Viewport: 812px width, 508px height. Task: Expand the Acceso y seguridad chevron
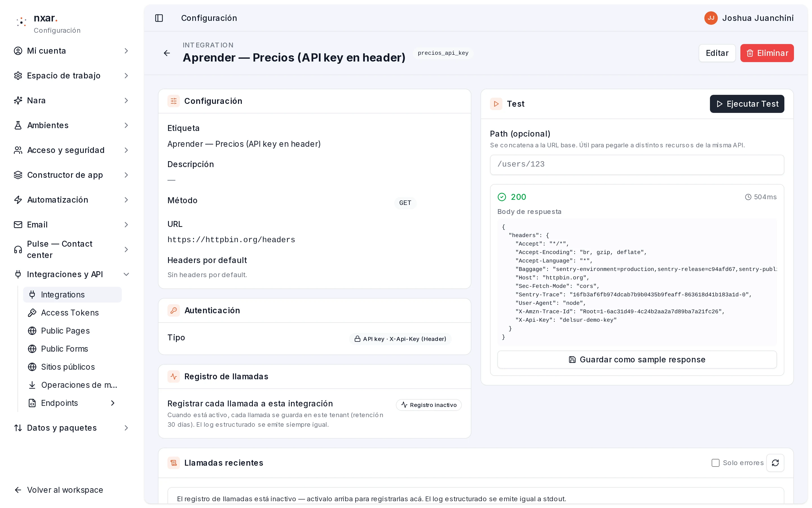127,150
